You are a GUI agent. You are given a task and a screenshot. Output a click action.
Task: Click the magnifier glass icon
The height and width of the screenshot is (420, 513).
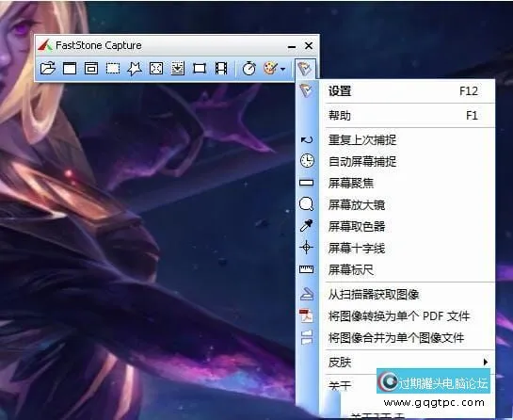(307, 204)
